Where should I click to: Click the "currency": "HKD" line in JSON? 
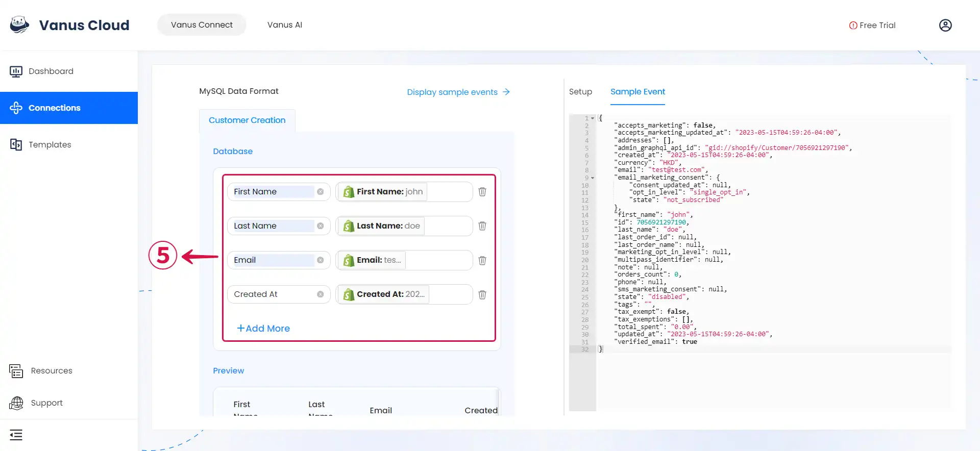point(647,163)
